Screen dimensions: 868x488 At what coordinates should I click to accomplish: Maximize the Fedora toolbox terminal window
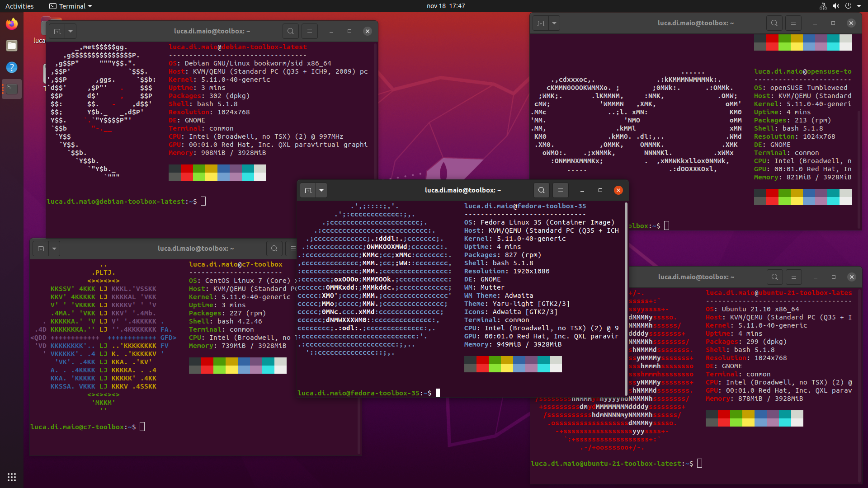(x=600, y=190)
